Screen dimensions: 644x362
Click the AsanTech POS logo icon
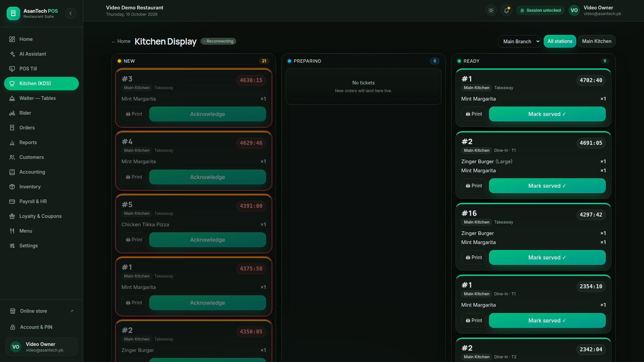[13, 13]
